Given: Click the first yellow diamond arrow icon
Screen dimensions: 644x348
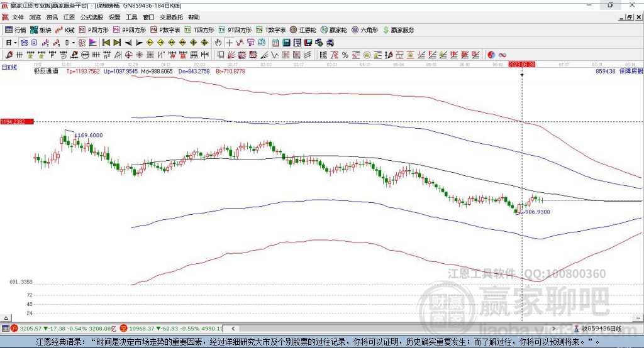Looking at the screenshot, I should tap(150, 43).
